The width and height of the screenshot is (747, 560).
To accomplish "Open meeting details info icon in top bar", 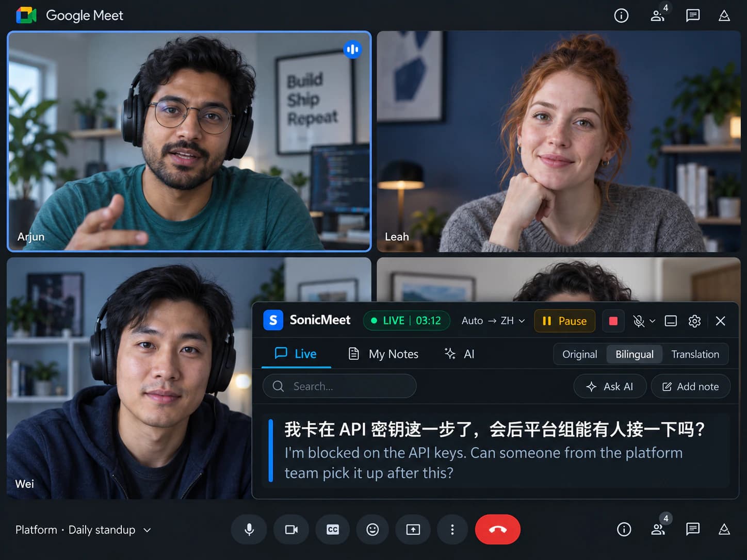I will 621,15.
